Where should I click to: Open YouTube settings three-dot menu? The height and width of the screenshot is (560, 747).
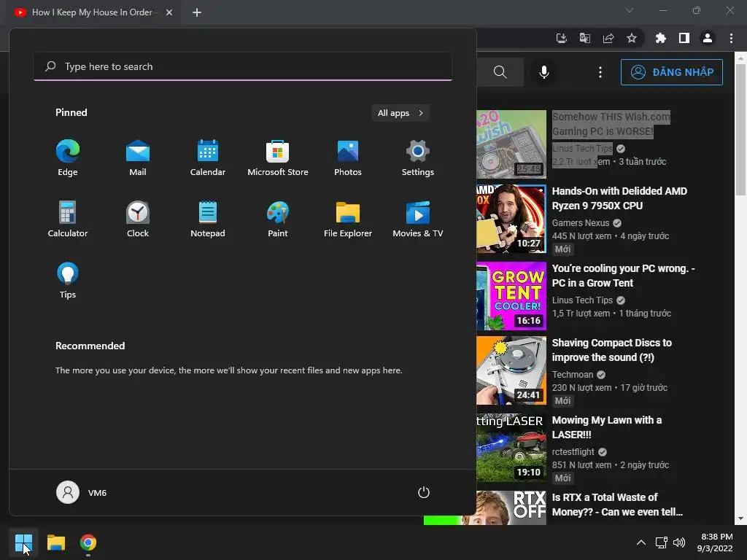coord(600,72)
